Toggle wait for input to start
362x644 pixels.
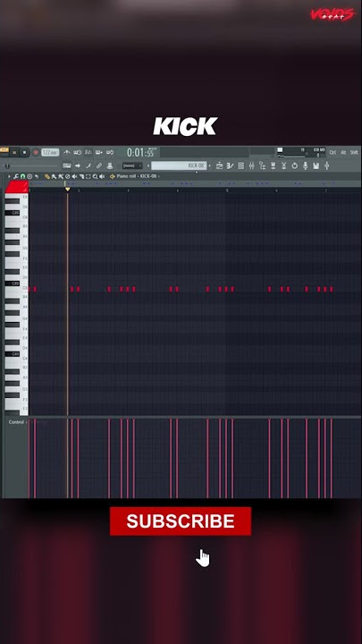pyautogui.click(x=77, y=152)
